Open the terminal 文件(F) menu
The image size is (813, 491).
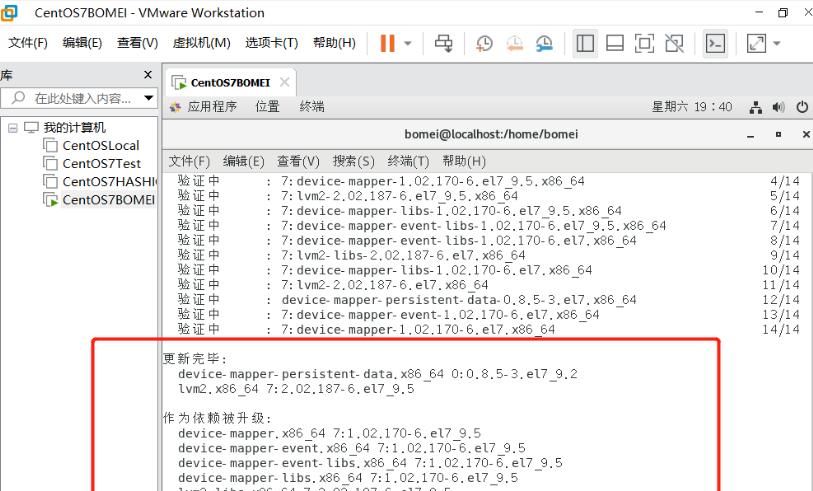point(189,162)
